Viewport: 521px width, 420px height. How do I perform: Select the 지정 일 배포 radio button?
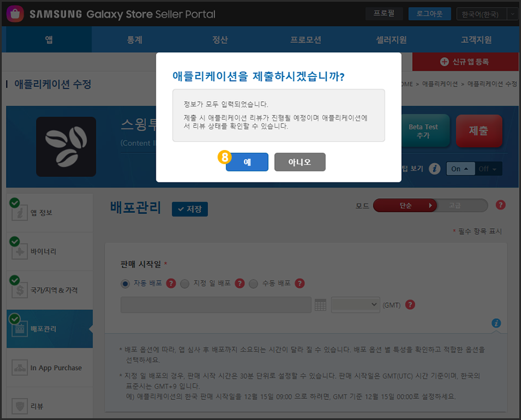coord(185,284)
